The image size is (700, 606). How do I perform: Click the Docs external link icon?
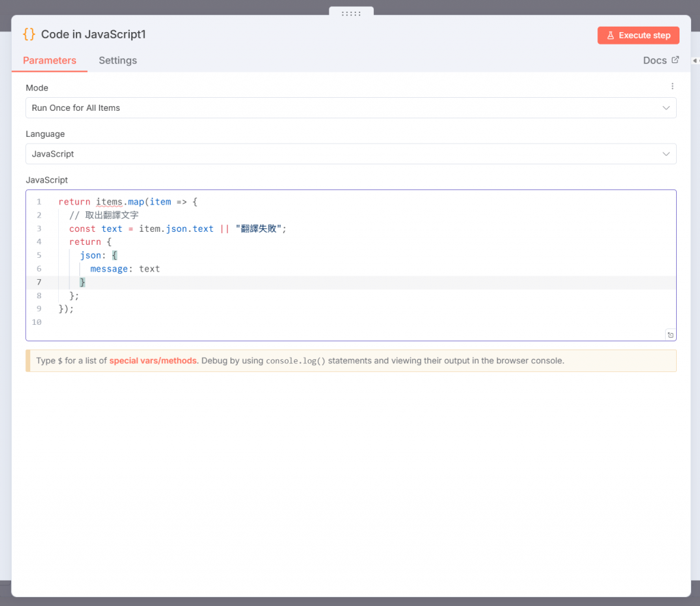click(x=675, y=60)
